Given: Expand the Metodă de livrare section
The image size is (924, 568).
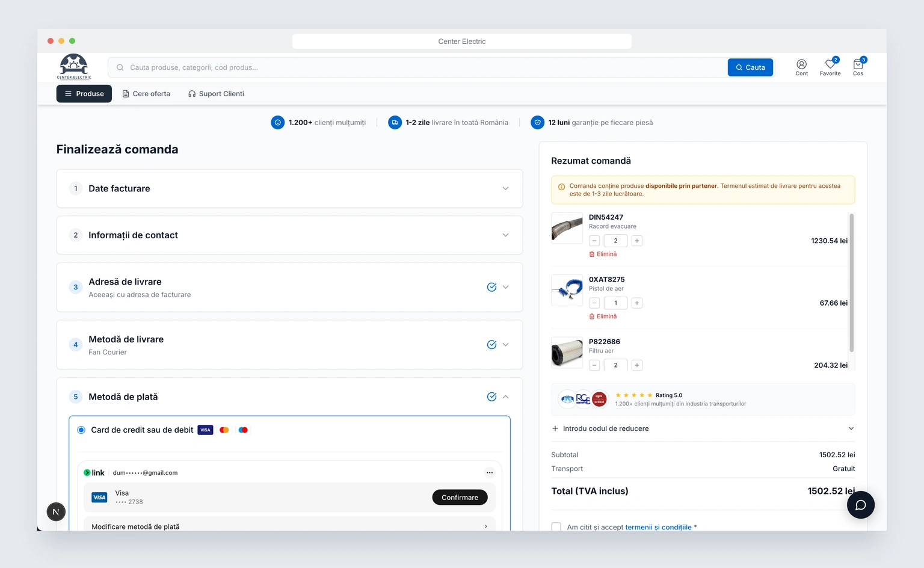Looking at the screenshot, I should pos(289,345).
